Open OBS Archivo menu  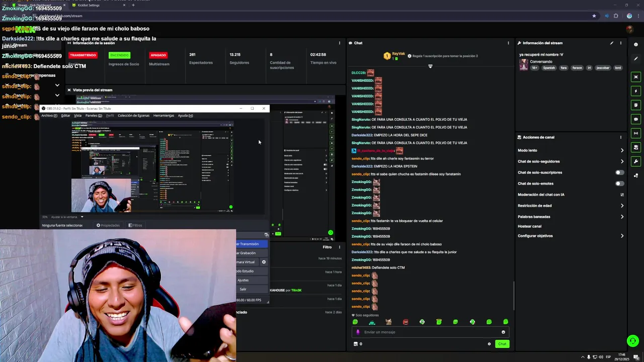point(49,116)
